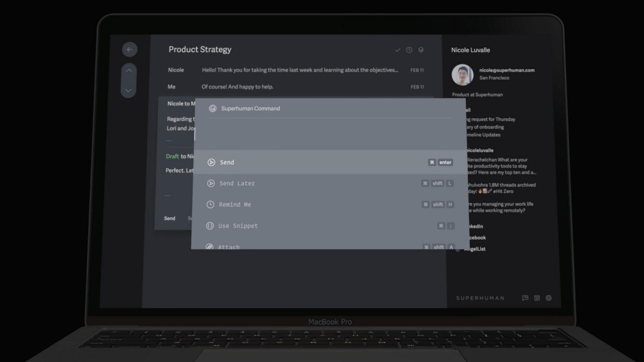Open Nicole's message from FEB 11
The image size is (644, 362).
(296, 70)
